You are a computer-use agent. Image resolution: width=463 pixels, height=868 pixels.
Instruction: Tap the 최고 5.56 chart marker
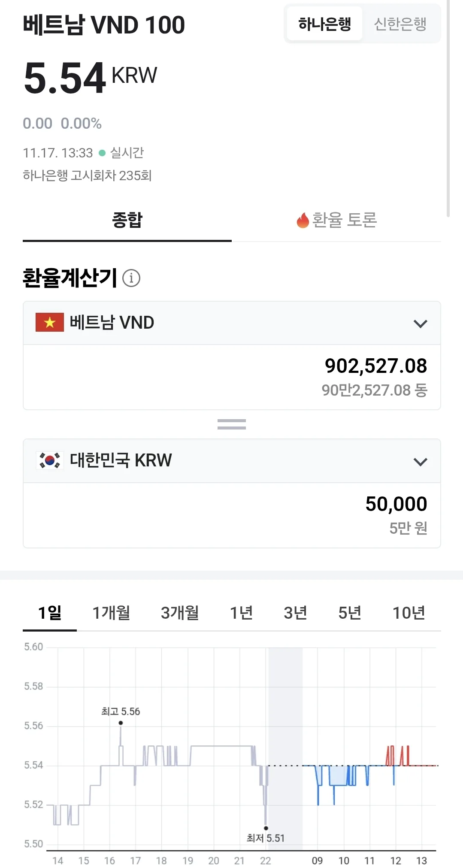pyautogui.click(x=121, y=723)
